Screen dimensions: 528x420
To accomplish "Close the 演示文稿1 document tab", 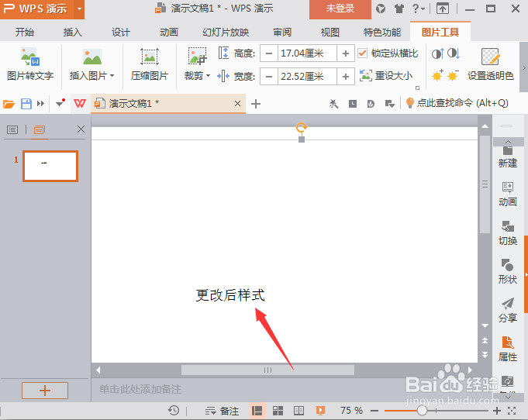I will click(x=237, y=103).
